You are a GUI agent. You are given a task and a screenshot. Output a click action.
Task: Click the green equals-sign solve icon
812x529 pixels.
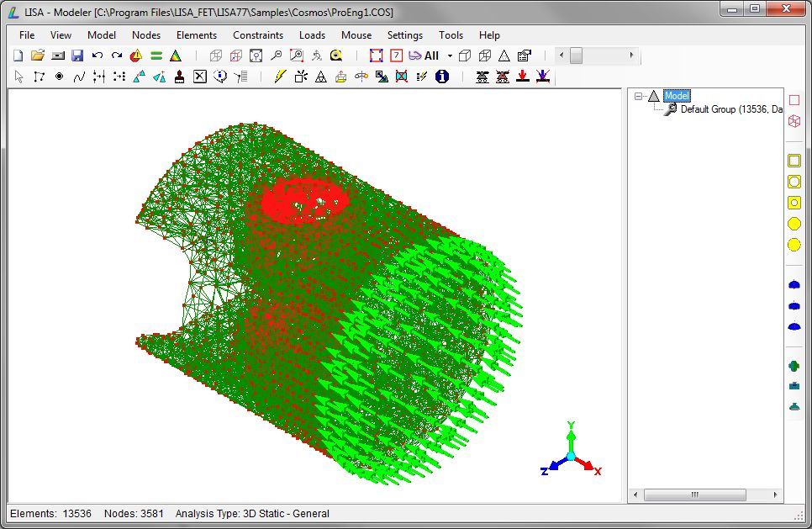[156, 56]
